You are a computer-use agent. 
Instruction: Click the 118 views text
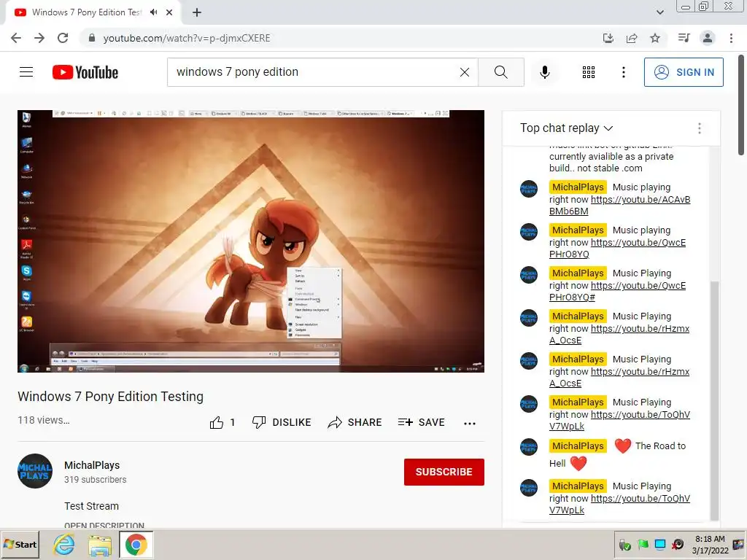point(44,420)
